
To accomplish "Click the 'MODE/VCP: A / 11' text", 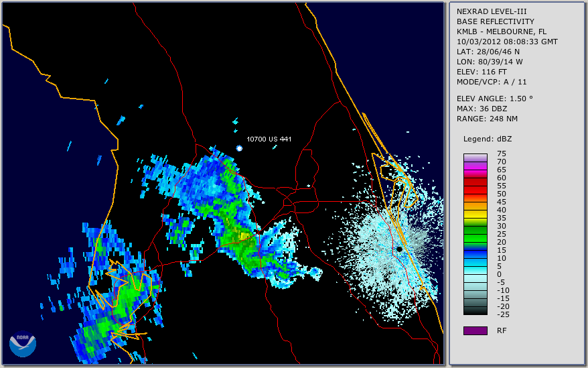I will (x=492, y=82).
